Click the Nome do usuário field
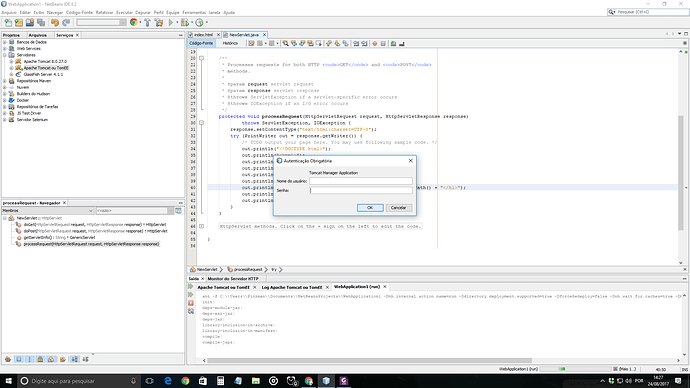Screen dimensions: 690x388 tap(361, 181)
